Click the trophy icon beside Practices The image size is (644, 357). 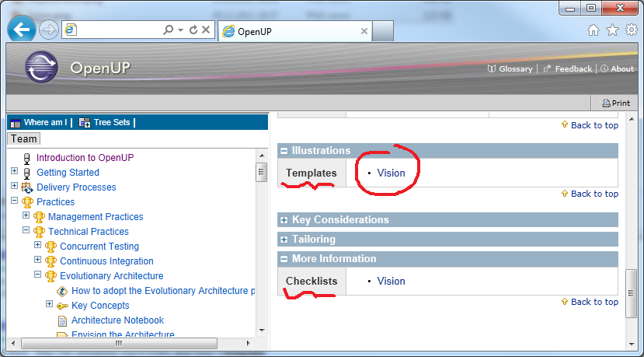[x=27, y=202]
